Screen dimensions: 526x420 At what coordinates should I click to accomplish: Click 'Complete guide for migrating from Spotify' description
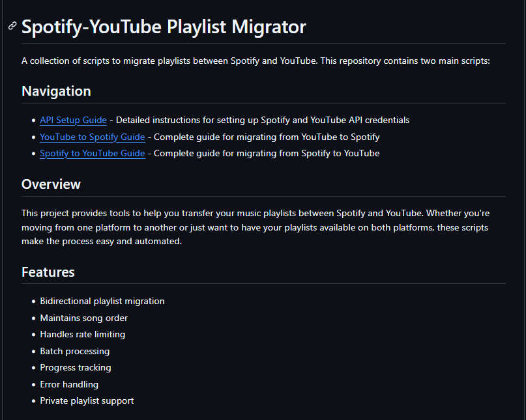267,153
